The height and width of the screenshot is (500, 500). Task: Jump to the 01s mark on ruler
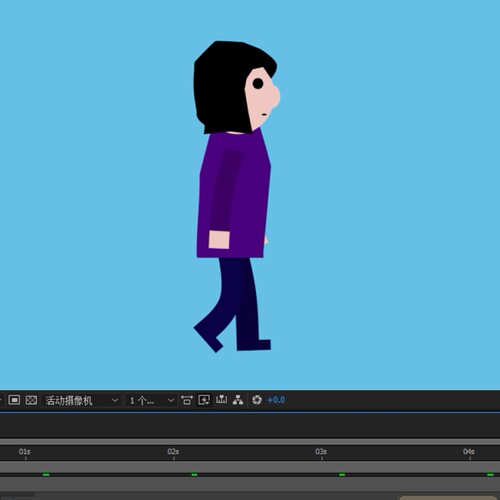pos(25,452)
